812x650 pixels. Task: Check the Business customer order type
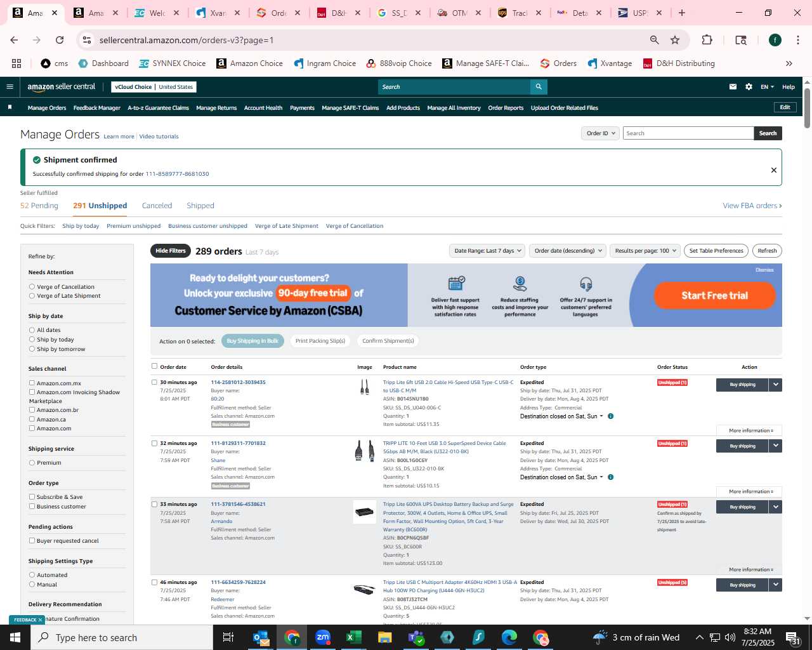click(32, 507)
